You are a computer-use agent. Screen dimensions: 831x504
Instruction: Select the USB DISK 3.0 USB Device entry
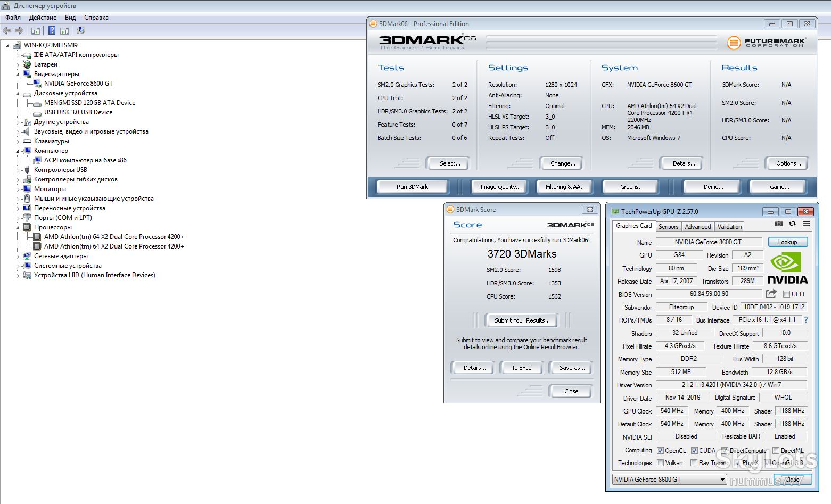pos(78,112)
